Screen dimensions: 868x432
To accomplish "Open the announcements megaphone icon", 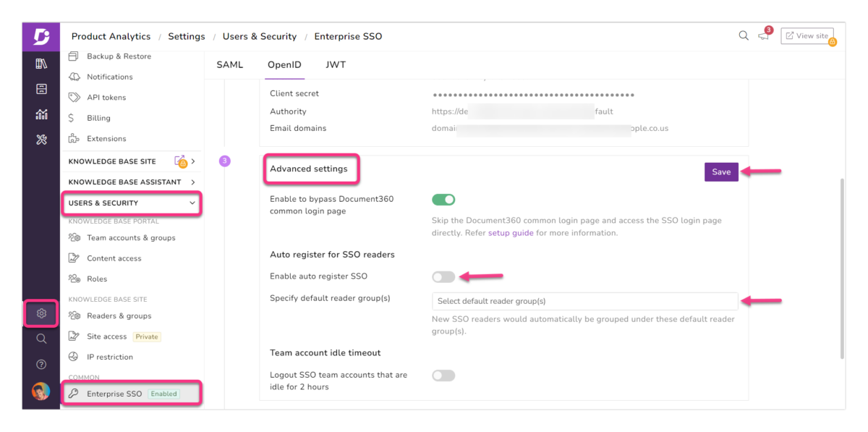I will (764, 36).
